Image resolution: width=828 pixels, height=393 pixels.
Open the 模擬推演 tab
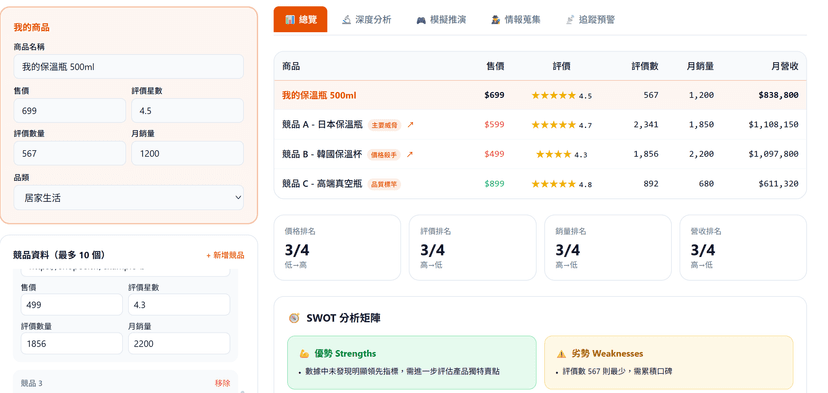click(x=441, y=20)
